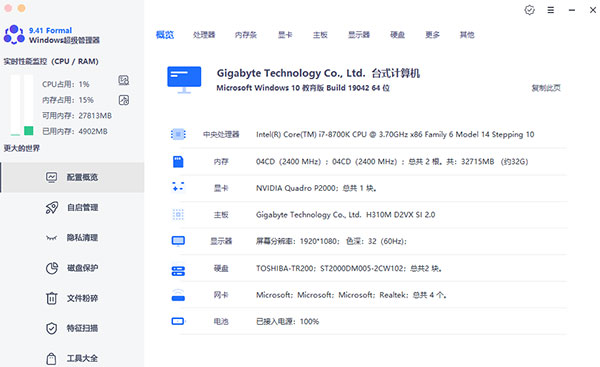This screenshot has width=600, height=367.
Task: Click the Intel Core i7-8700K CPU text
Action: tap(395, 134)
